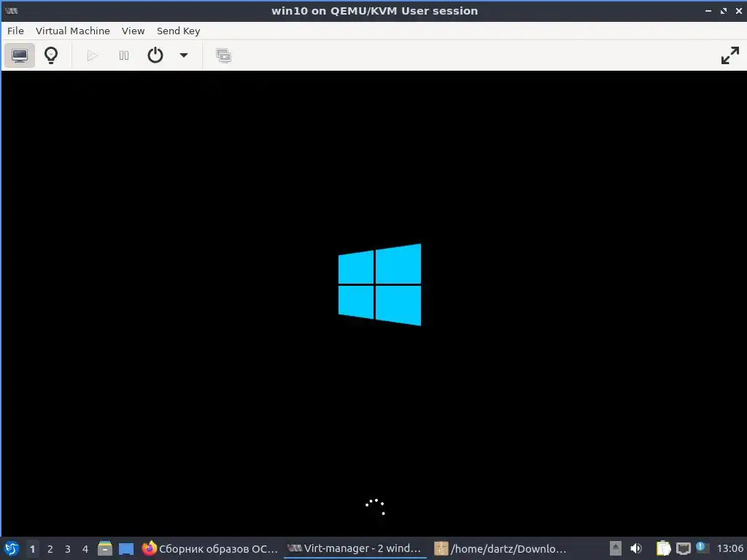Click inside the Windows boot screen display
The image size is (747, 560).
374,304
